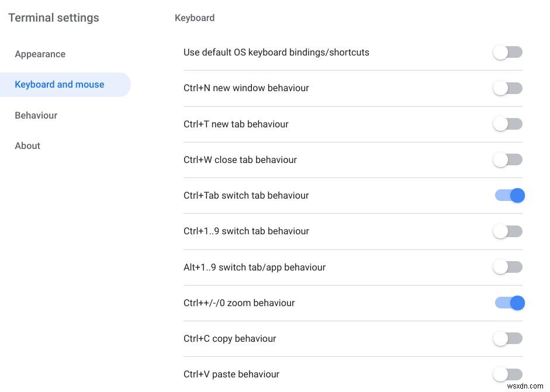Enable Ctrl+C copy behaviour switch
The image size is (550, 392).
(x=508, y=339)
